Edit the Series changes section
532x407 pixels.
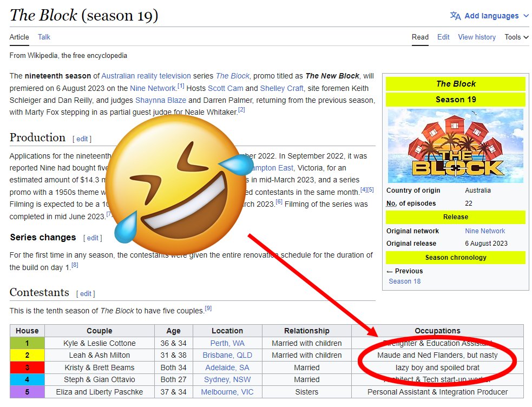point(93,238)
